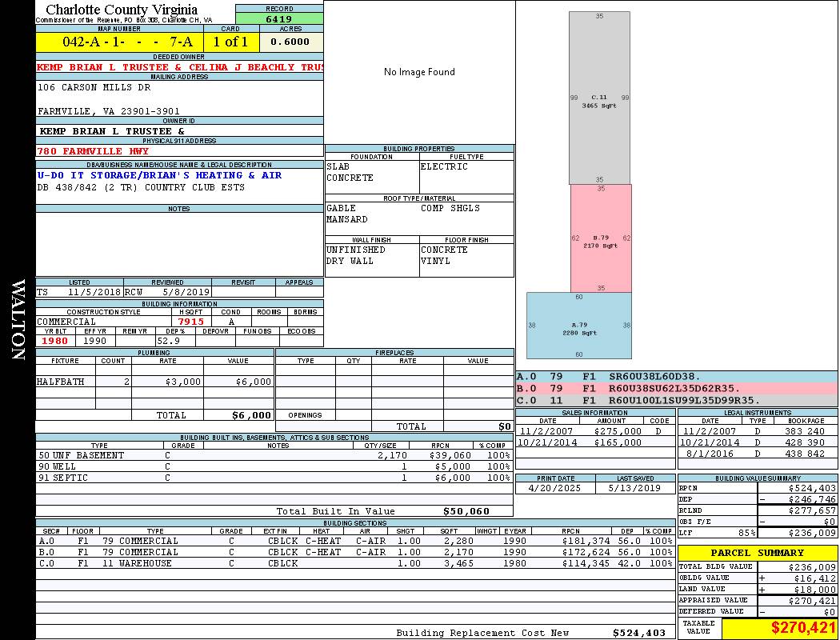Select the 50 UNF BASEMENT built-in row

pyautogui.click(x=272, y=455)
